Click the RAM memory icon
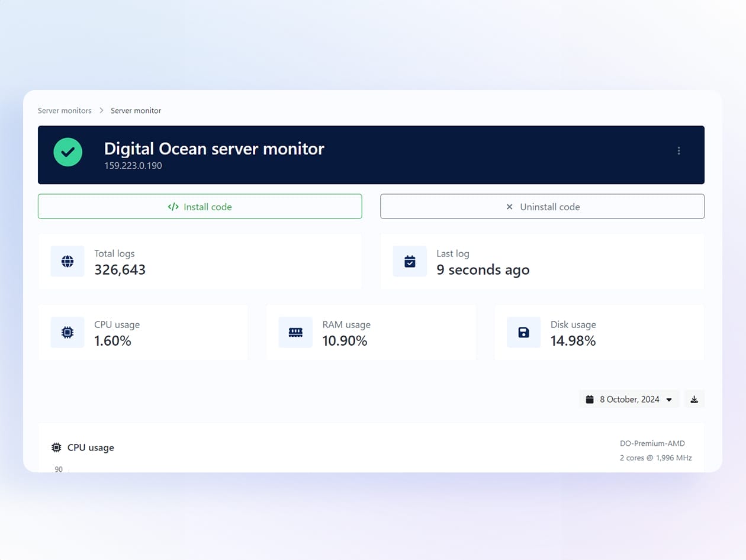Image resolution: width=746 pixels, height=560 pixels. 295,333
